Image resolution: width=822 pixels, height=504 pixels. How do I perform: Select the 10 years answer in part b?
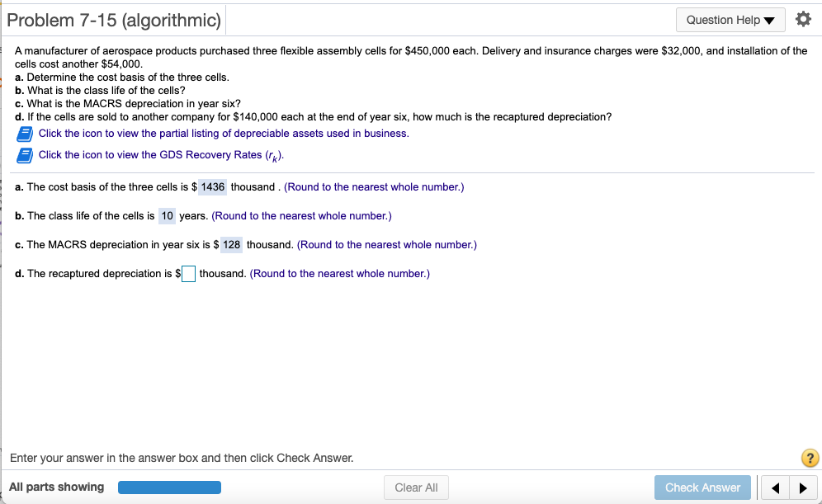[x=165, y=215]
